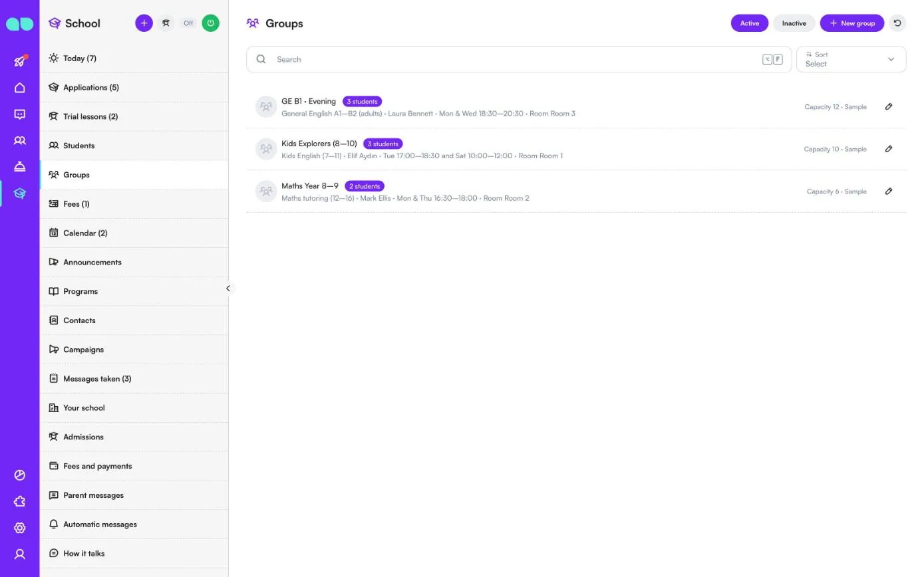The image size is (924, 577).
Task: Edit the GE B1 • Evening group
Action: pyautogui.click(x=889, y=106)
